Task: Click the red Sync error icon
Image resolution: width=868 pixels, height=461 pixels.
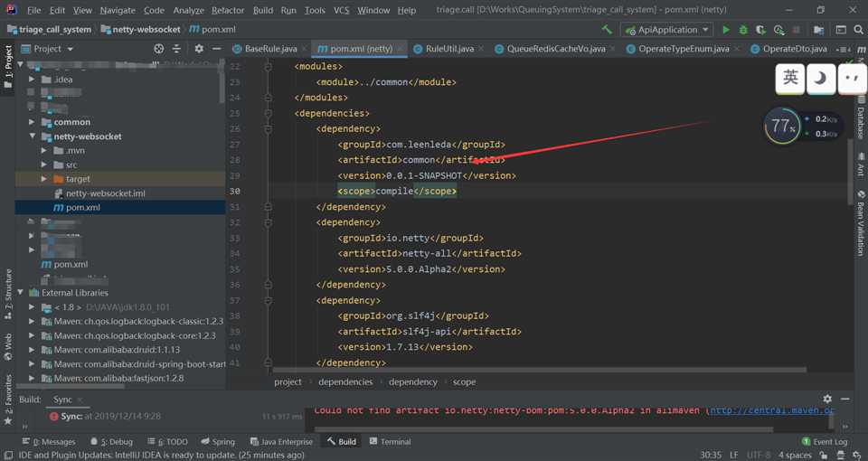Action: coord(53,416)
